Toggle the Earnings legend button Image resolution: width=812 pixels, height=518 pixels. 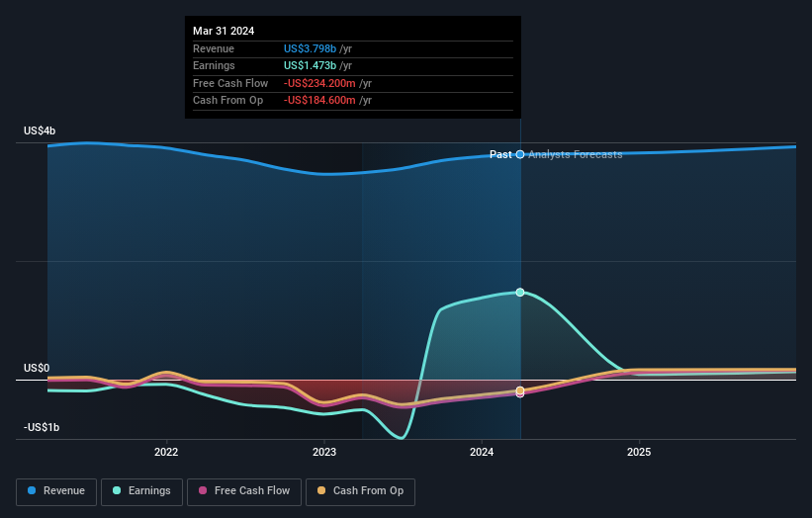[141, 491]
